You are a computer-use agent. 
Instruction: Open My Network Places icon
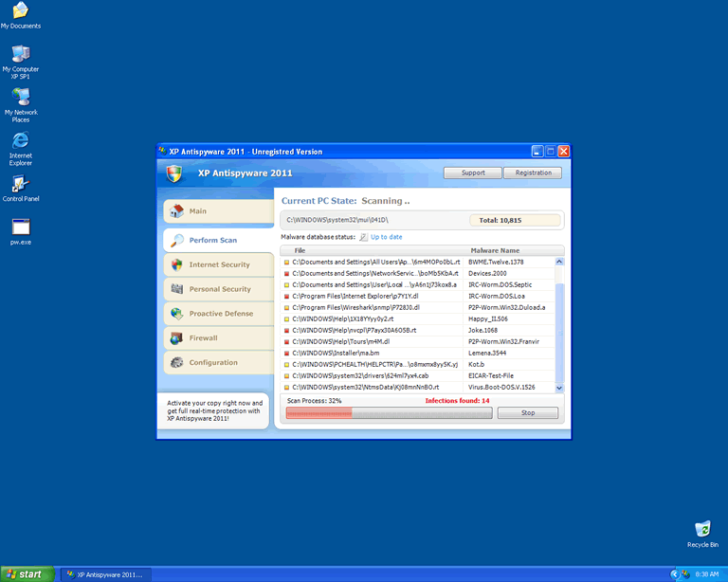[20, 98]
